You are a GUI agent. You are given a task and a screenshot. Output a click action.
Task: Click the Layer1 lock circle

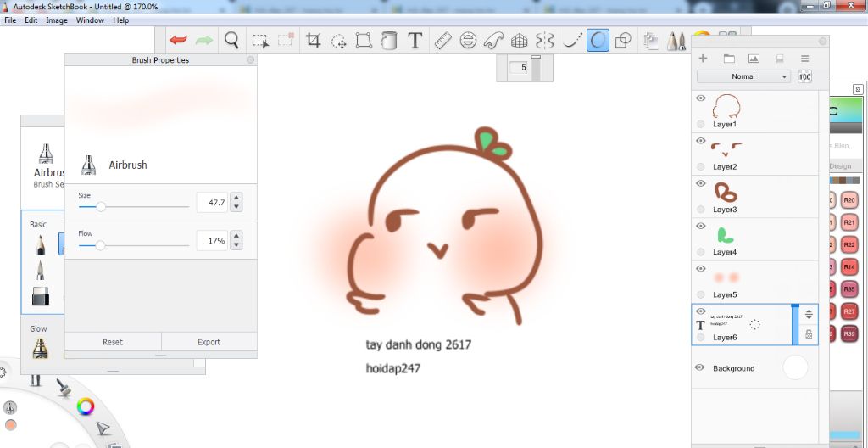pyautogui.click(x=701, y=124)
